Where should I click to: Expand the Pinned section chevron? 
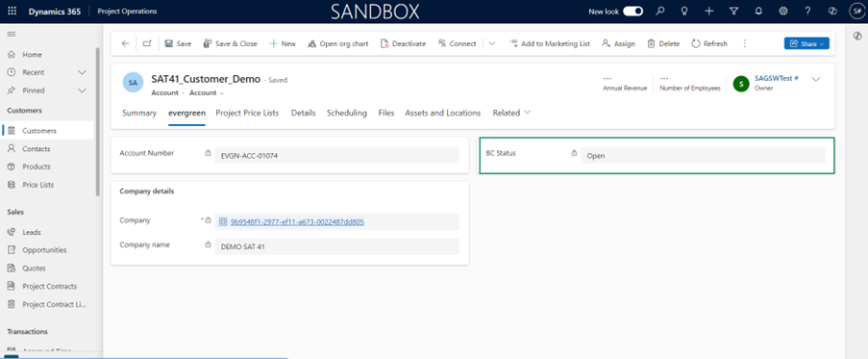tap(82, 90)
